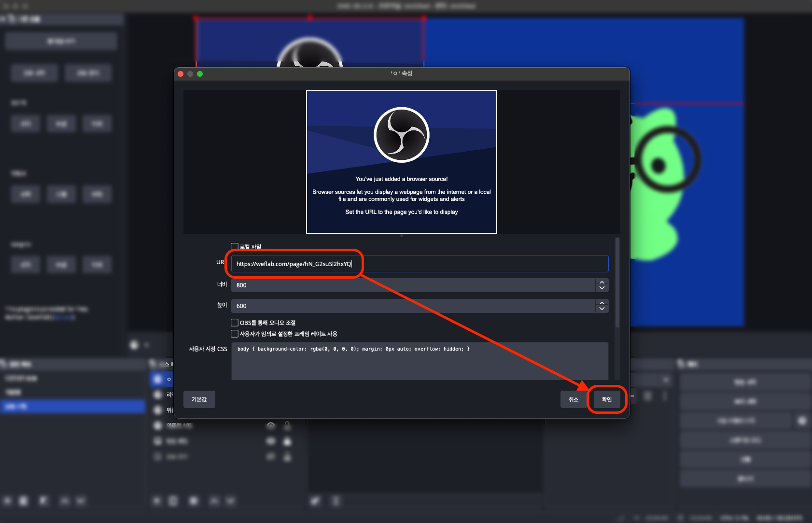Confirm with the 확인 button
The height and width of the screenshot is (523, 812).
click(x=607, y=399)
